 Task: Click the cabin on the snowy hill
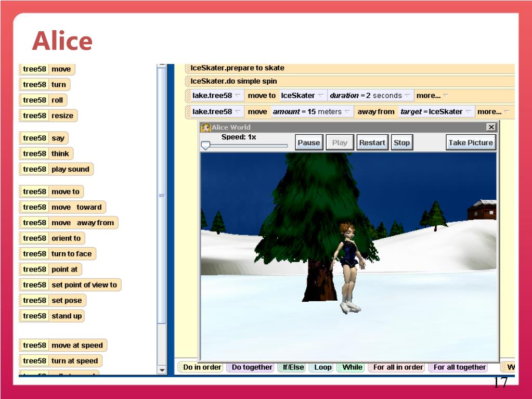[482, 209]
